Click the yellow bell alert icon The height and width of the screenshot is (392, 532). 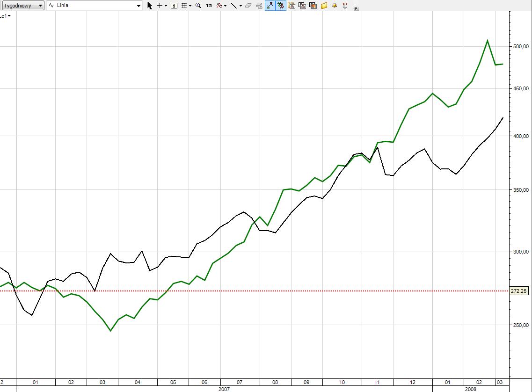click(x=335, y=6)
